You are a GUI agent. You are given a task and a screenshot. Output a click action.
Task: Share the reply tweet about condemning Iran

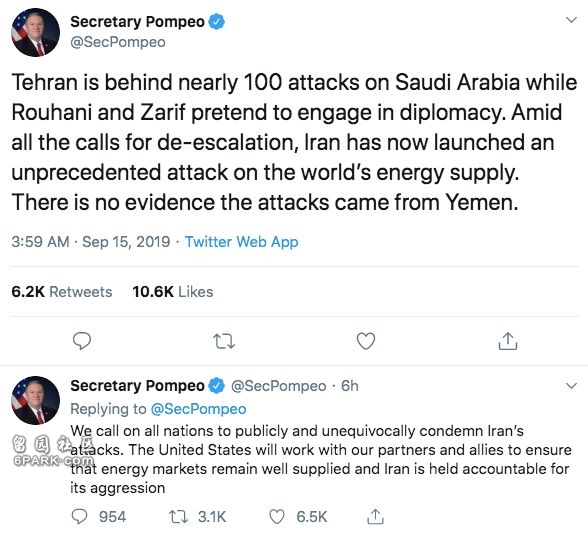[375, 516]
